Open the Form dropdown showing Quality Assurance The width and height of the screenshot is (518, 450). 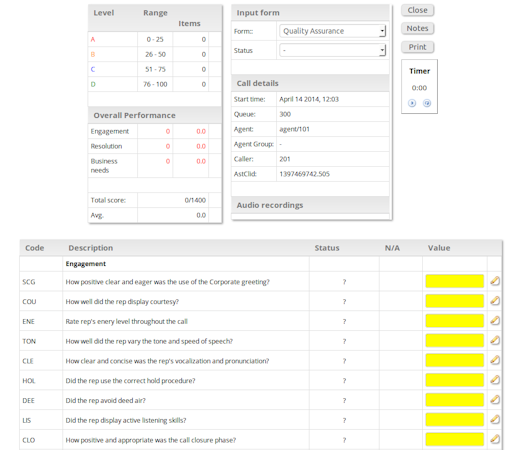click(333, 31)
